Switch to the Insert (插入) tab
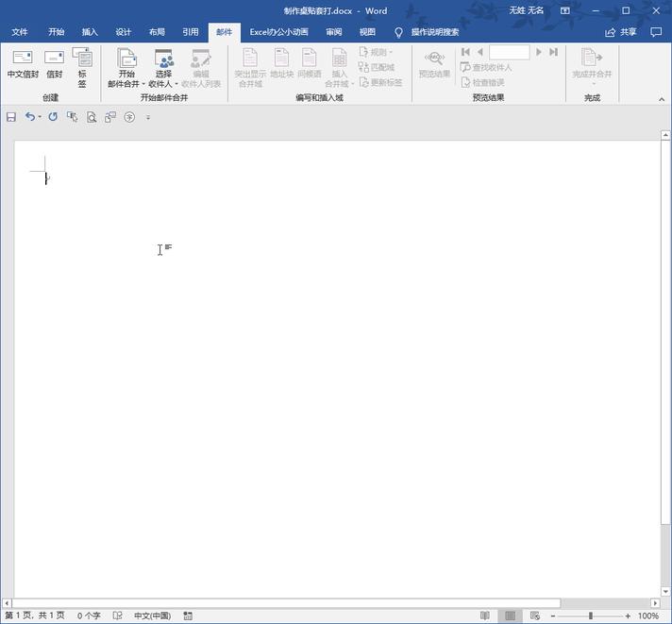The width and height of the screenshot is (672, 624). 90,32
